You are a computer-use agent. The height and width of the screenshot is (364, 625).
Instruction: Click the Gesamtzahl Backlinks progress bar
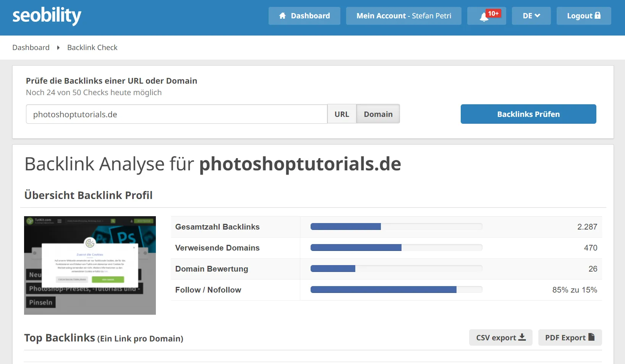[396, 226]
